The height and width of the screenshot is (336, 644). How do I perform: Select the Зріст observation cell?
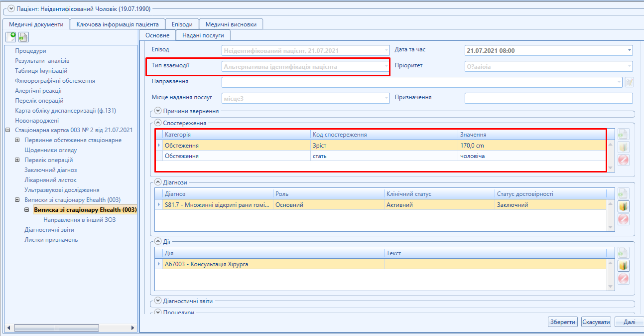pos(385,146)
